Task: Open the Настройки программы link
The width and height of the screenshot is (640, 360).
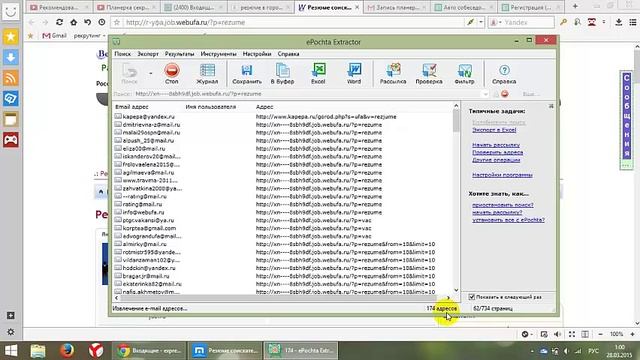Action: click(x=502, y=175)
